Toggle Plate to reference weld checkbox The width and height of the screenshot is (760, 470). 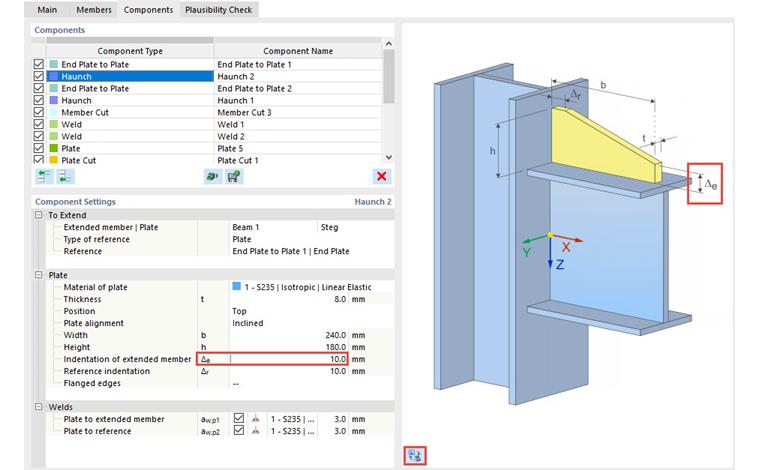pyautogui.click(x=238, y=430)
